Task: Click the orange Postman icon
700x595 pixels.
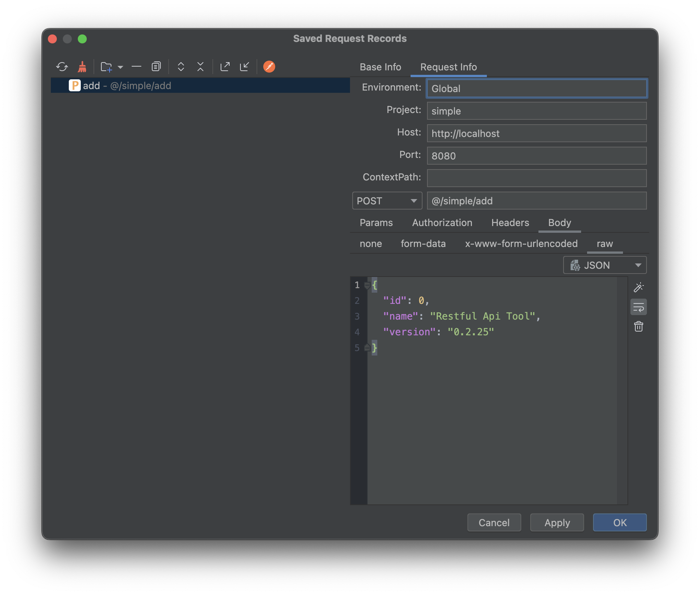Action: [269, 67]
